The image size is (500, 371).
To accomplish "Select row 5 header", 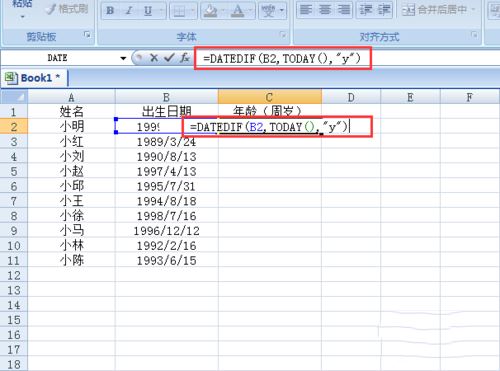I will tap(14, 171).
